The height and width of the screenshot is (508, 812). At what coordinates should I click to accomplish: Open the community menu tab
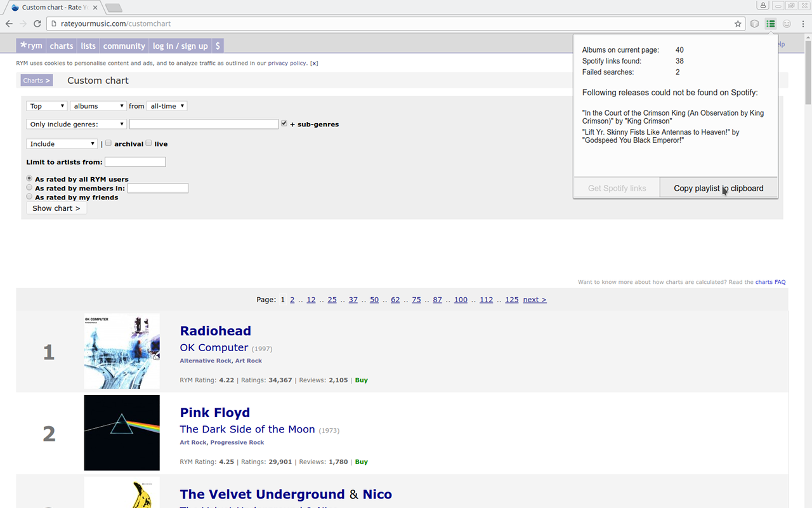click(124, 46)
